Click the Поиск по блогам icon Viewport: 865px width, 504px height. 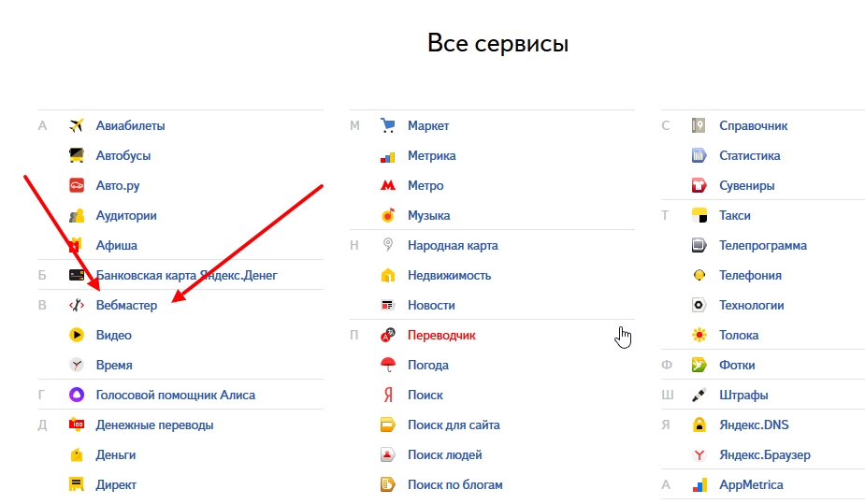pyautogui.click(x=388, y=484)
